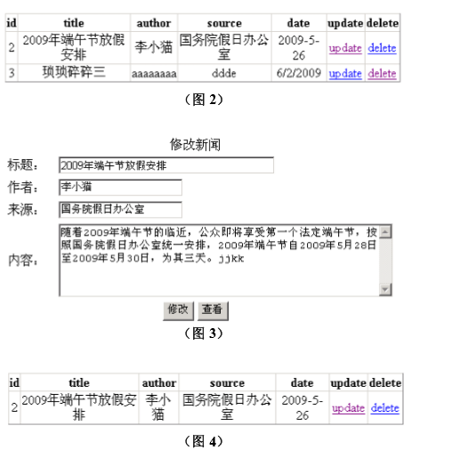Click the textarea scroll up arrow
Screen dimensions: 476x458
(385, 232)
